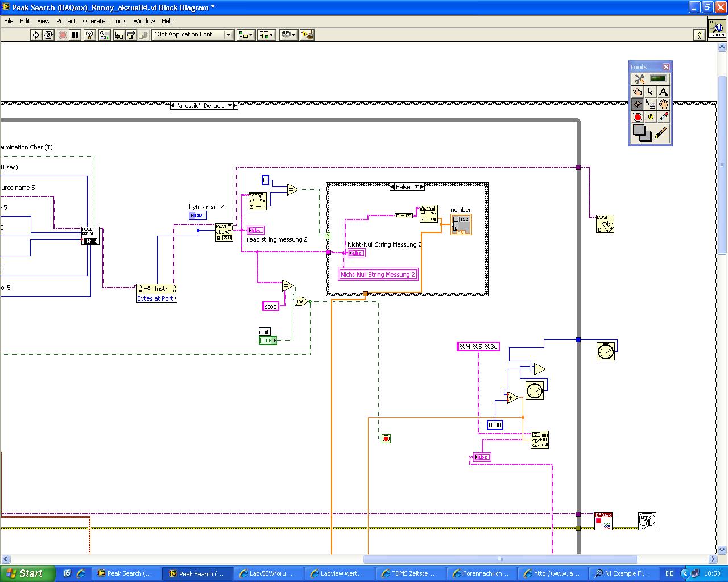This screenshot has width=728, height=582.
Task: Toggle Retain Wire Values button
Action: point(104,35)
